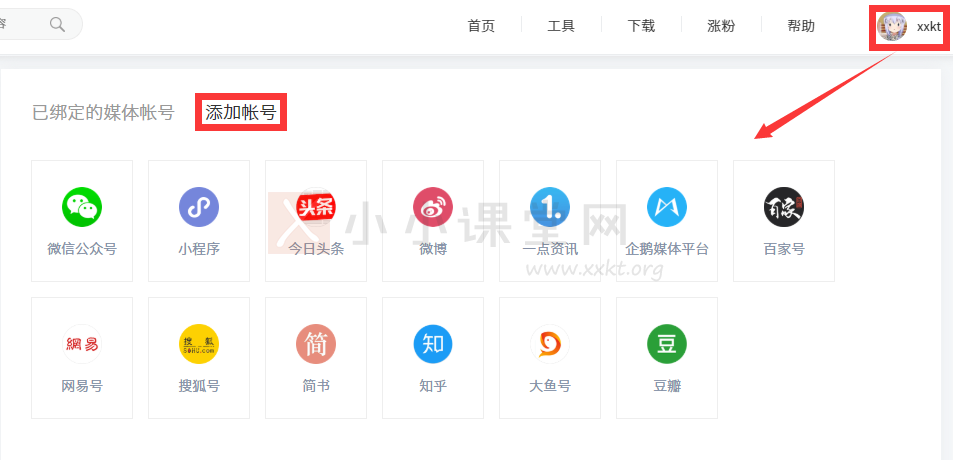Click the 简书 label text

316,386
